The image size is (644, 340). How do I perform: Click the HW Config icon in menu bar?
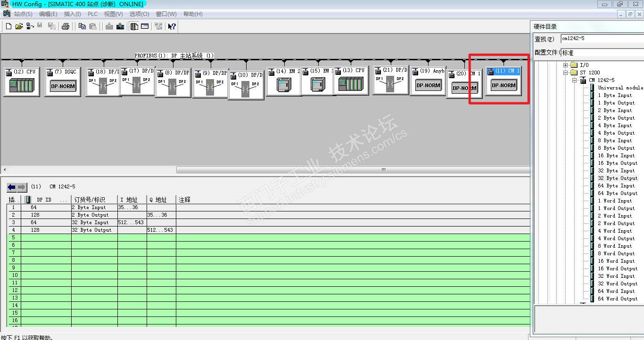(7, 14)
